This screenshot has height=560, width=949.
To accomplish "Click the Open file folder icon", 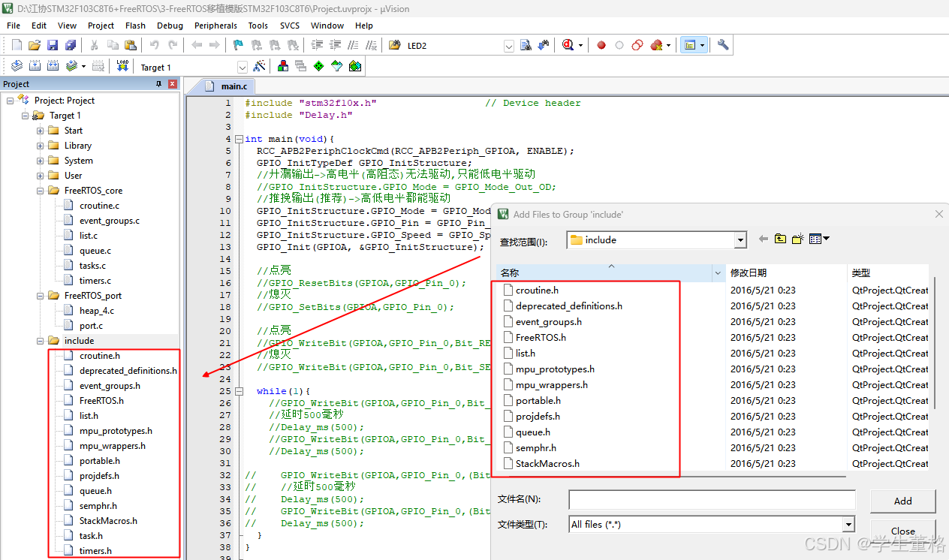I will [x=35, y=45].
